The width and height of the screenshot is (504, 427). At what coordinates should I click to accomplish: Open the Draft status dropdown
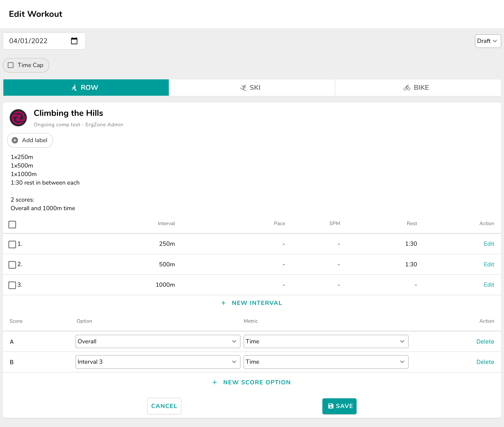tap(488, 41)
